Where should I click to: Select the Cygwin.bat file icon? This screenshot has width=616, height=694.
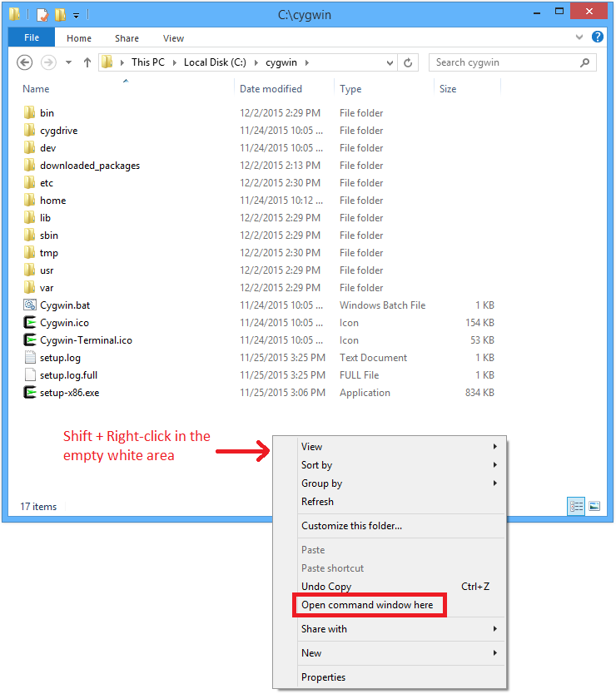click(x=29, y=305)
